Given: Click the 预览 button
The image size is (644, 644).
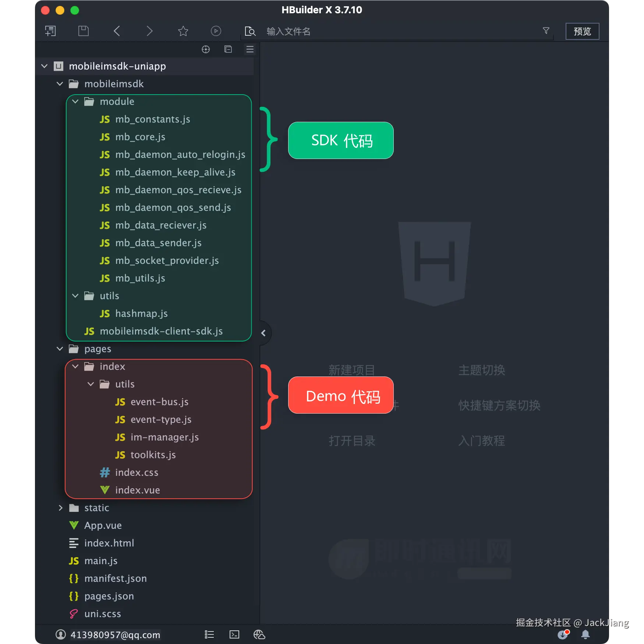Looking at the screenshot, I should pos(582,31).
